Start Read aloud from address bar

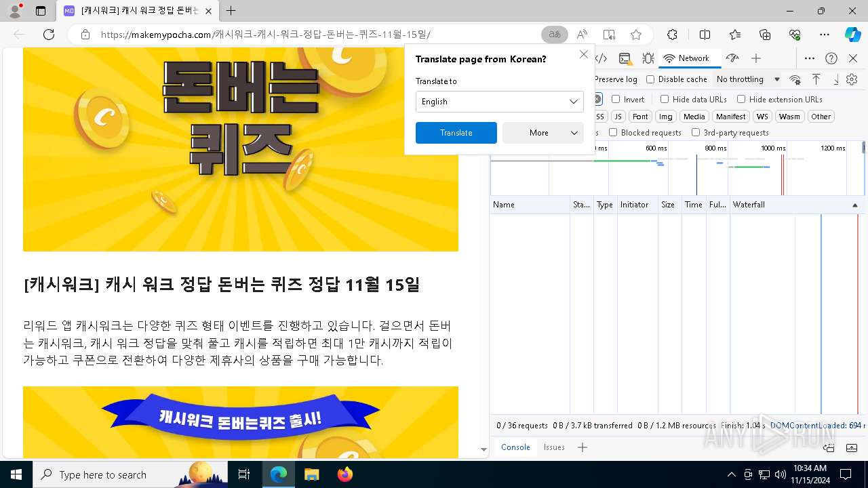pos(582,35)
